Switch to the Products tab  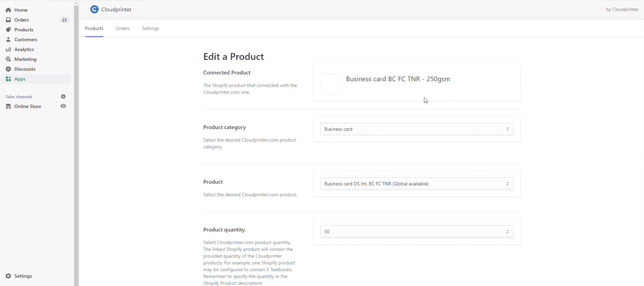point(94,28)
